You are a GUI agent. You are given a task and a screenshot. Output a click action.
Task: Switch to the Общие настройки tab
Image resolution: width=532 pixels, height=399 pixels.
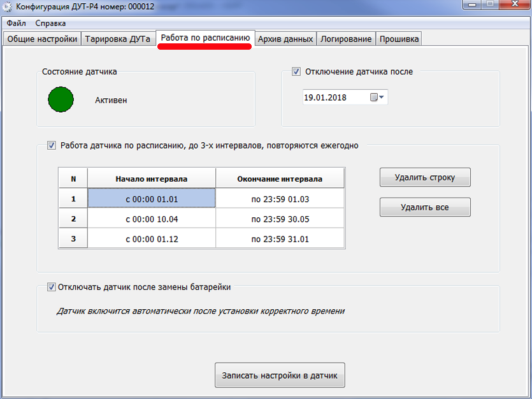[x=42, y=39]
